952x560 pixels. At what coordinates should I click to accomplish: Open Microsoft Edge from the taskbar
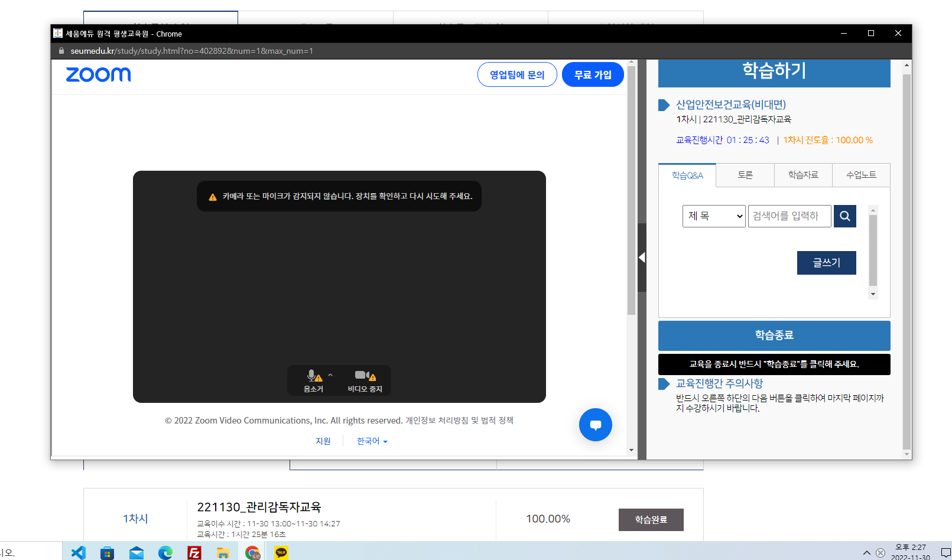tap(165, 552)
